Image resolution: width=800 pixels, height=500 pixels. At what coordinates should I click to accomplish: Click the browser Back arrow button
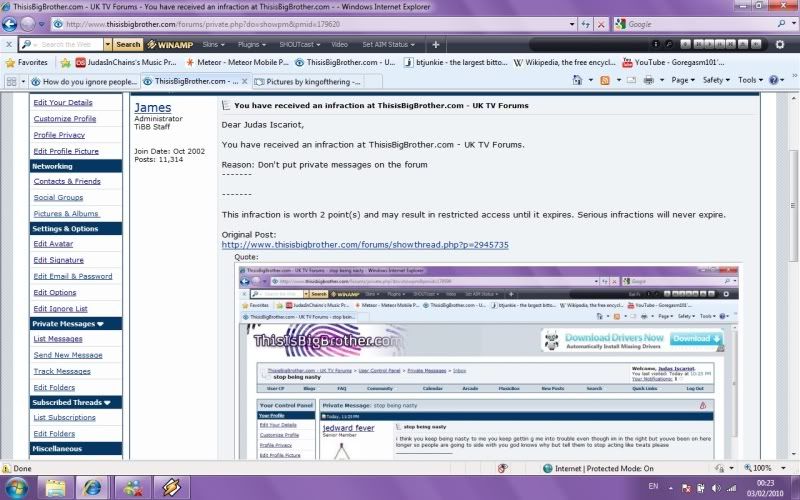tap(10, 24)
